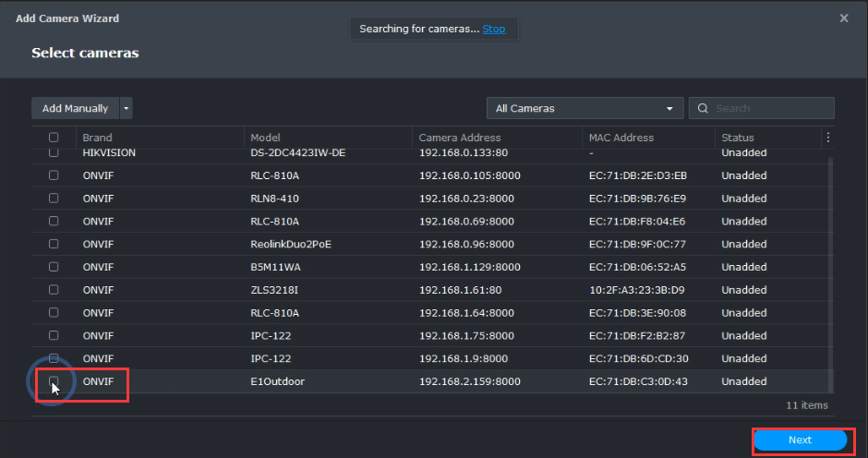Check the RLC-810A 192.168.0.69 row checkbox
Screen dimensions: 868x458
pos(54,221)
